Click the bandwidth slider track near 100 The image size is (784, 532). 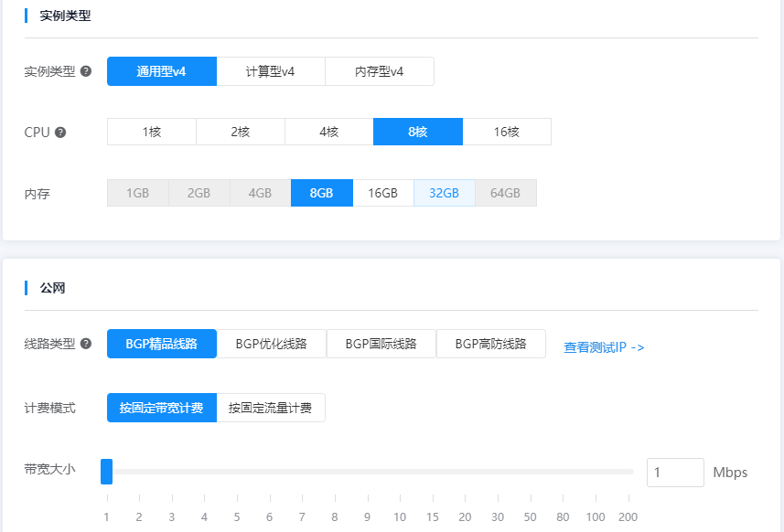pos(596,472)
